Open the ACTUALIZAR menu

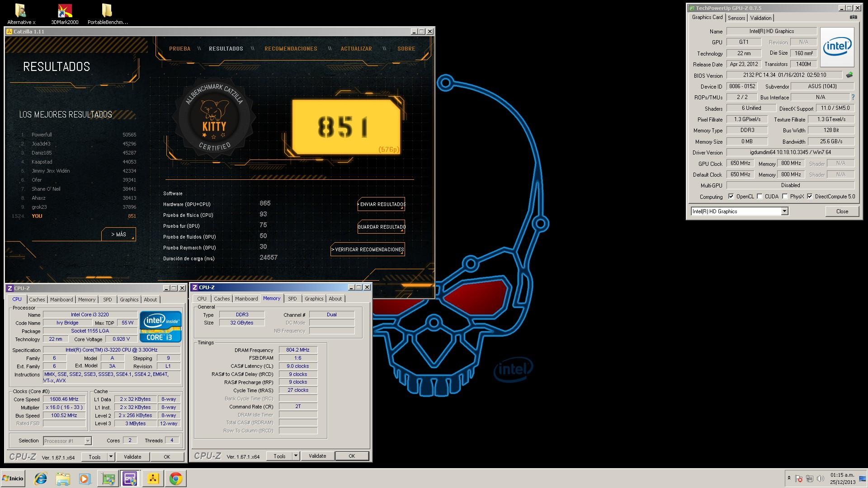tap(356, 48)
